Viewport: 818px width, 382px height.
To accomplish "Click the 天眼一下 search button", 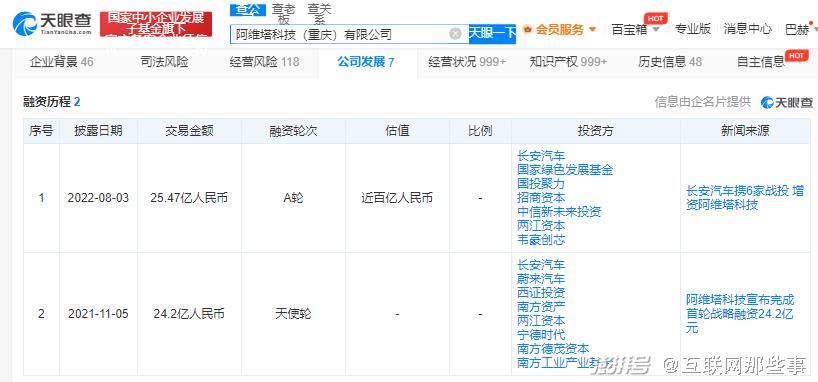I will coord(492,34).
